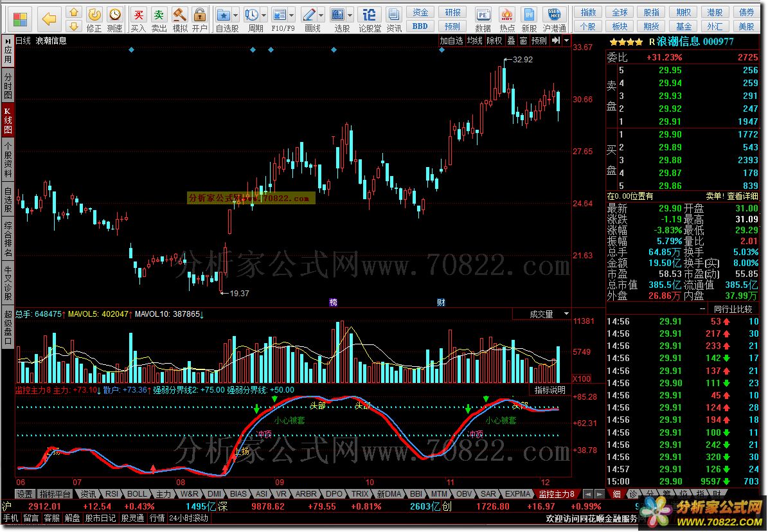Viewport: 768px width, 532px height.
Task: Open the K线图 sidebar tab
Action: point(8,120)
